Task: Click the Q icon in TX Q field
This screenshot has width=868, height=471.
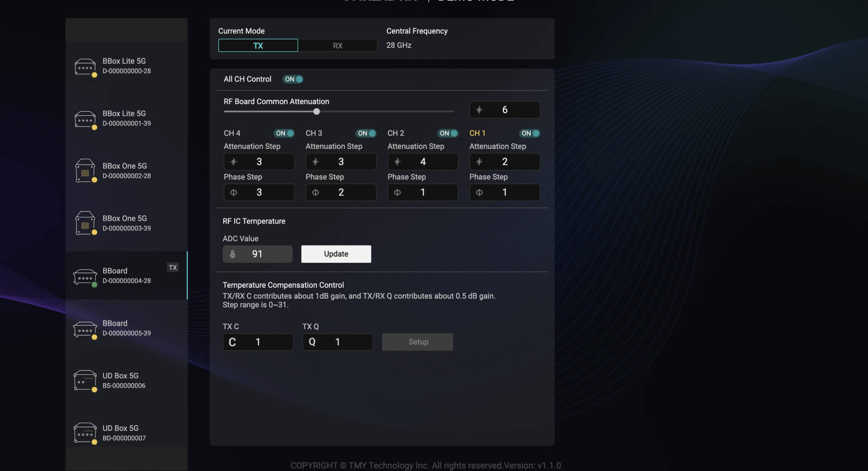Action: 312,342
